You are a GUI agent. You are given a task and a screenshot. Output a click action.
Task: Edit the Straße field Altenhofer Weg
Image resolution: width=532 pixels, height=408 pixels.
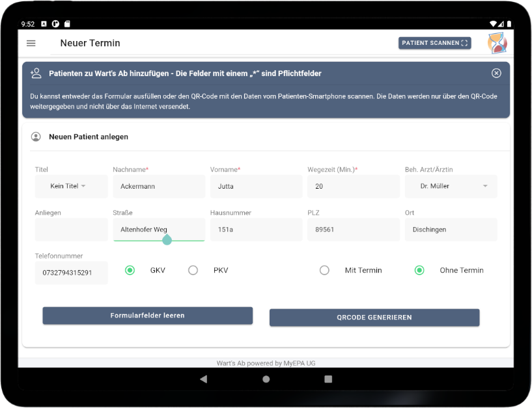coord(159,230)
